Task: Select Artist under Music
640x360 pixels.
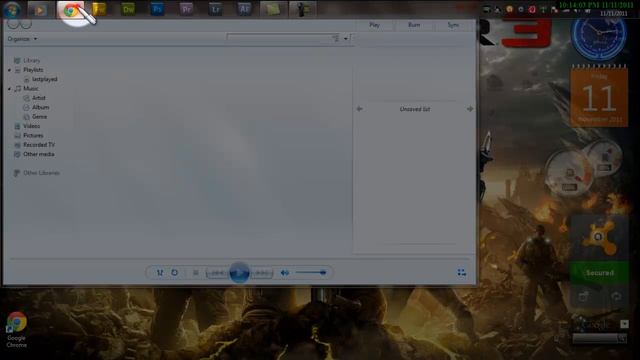Action: point(39,98)
